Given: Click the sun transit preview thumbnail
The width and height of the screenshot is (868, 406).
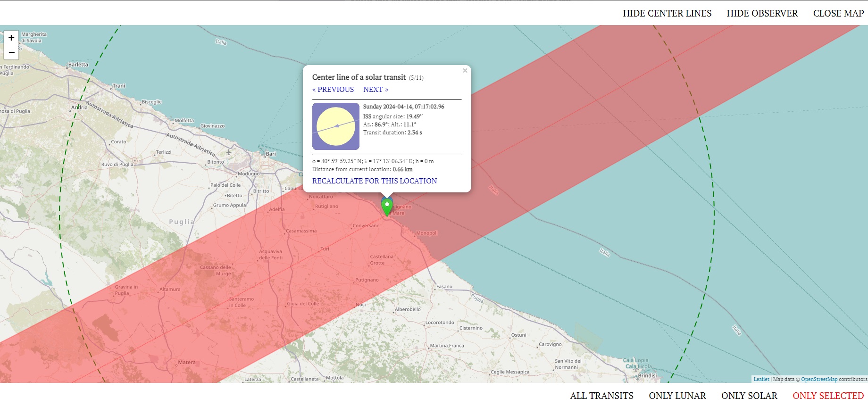Looking at the screenshot, I should coord(335,126).
